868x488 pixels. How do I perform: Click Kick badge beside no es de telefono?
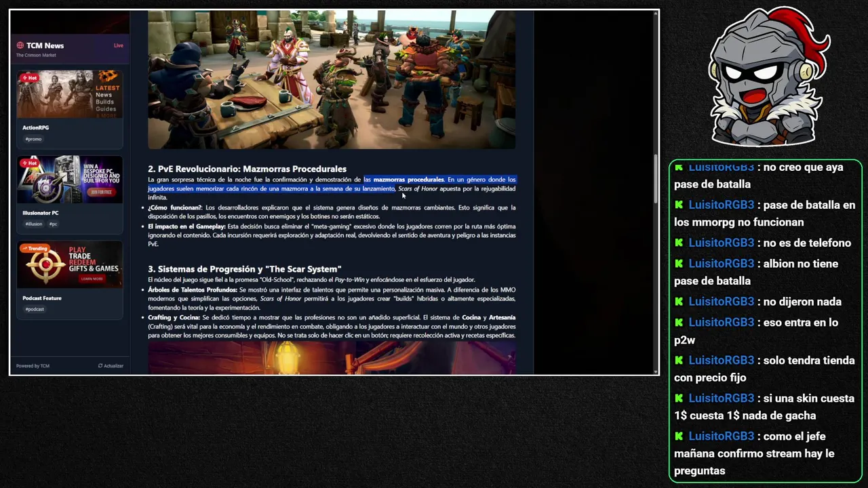[x=679, y=243]
